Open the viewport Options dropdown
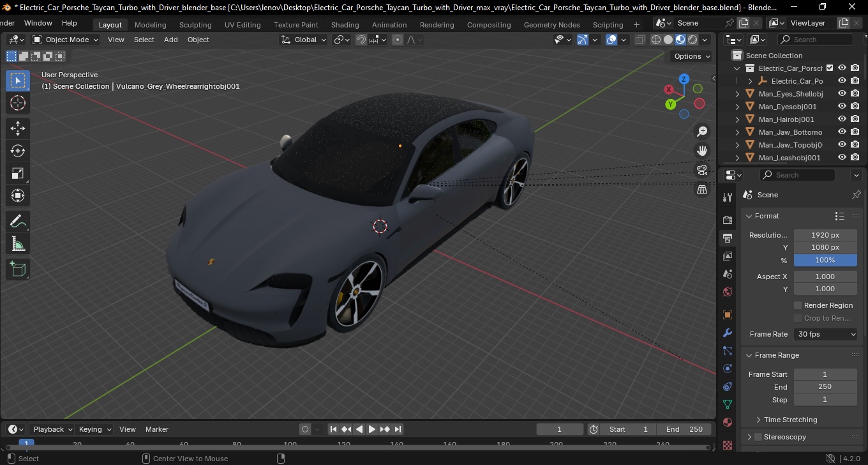 pyautogui.click(x=692, y=56)
